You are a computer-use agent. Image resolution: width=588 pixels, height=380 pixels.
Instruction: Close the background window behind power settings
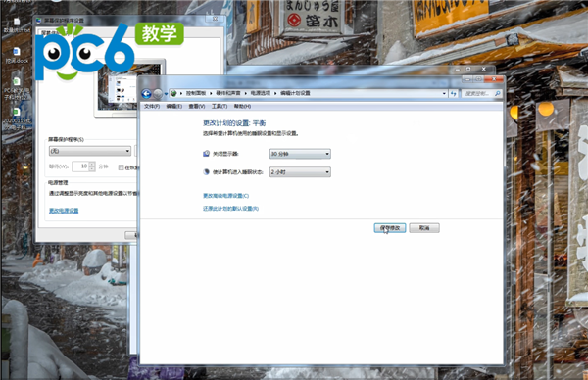pyautogui.click(x=484, y=69)
